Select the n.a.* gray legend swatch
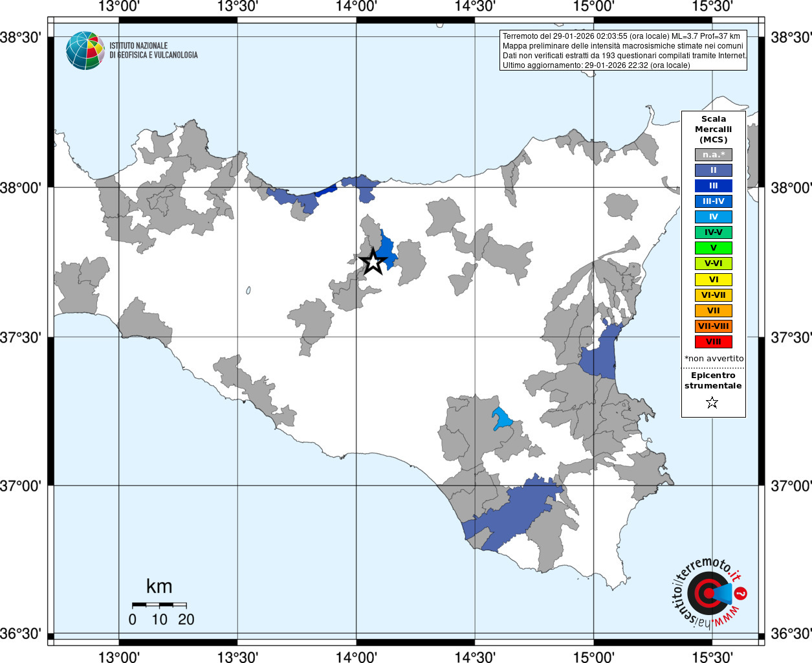 coord(714,155)
